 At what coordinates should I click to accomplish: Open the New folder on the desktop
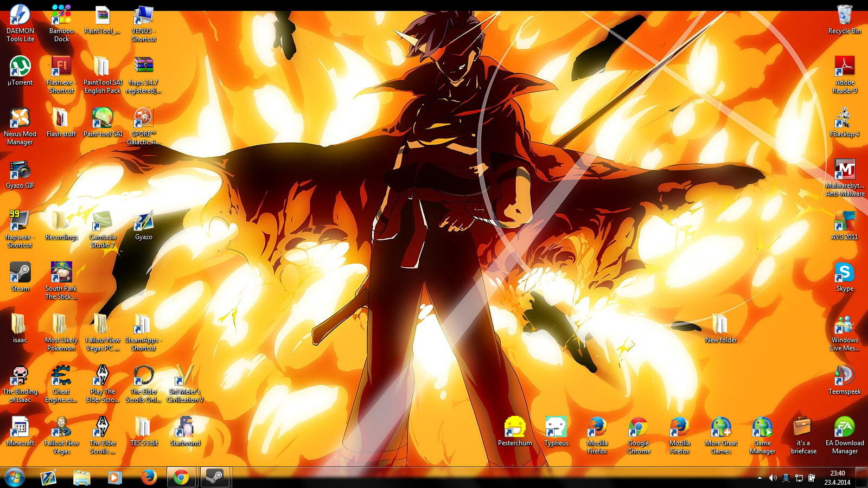coord(721,329)
